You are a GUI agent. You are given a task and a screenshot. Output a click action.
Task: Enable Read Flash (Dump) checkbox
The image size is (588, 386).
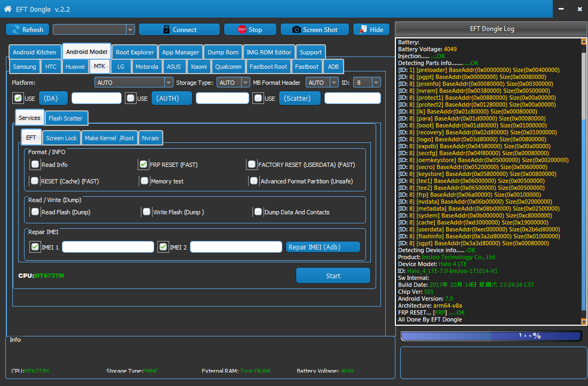point(35,212)
